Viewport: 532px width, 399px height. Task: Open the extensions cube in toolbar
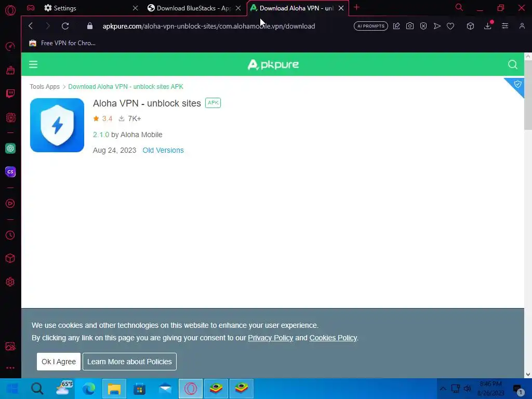pyautogui.click(x=470, y=26)
